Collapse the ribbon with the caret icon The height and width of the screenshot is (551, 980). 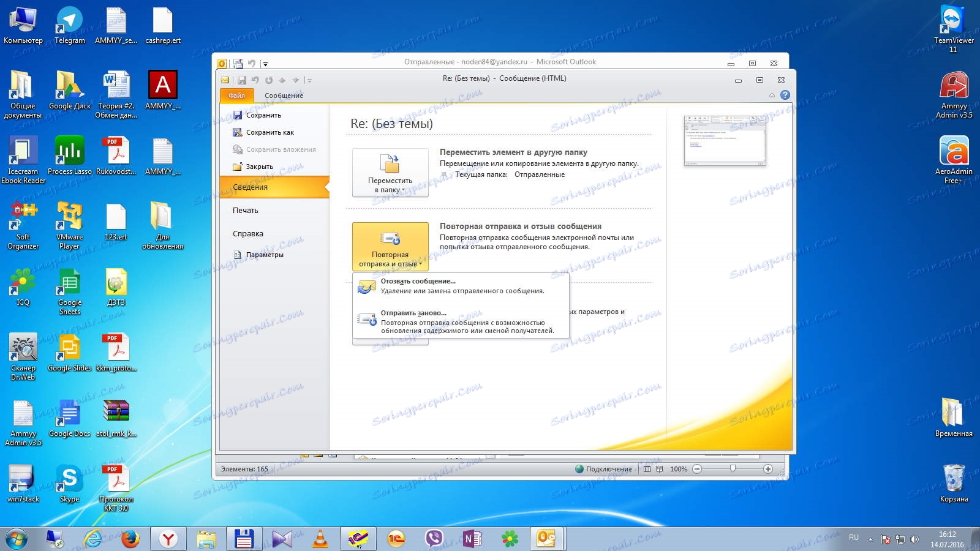point(772,95)
